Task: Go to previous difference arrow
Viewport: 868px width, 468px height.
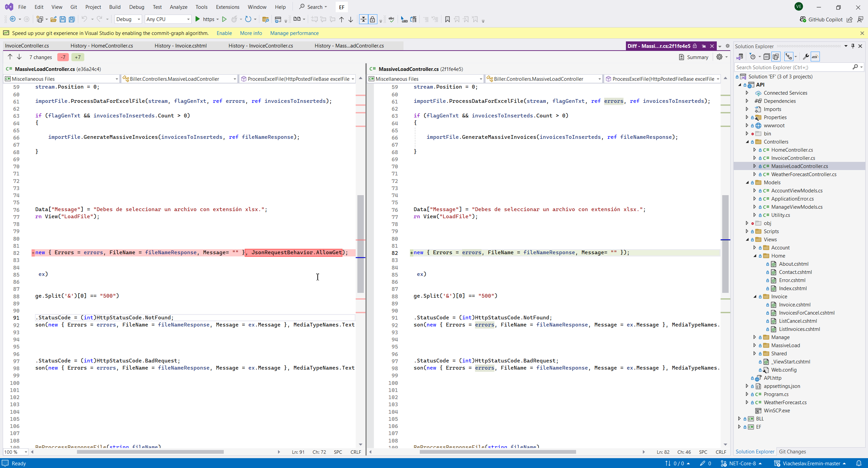Action: click(10, 57)
